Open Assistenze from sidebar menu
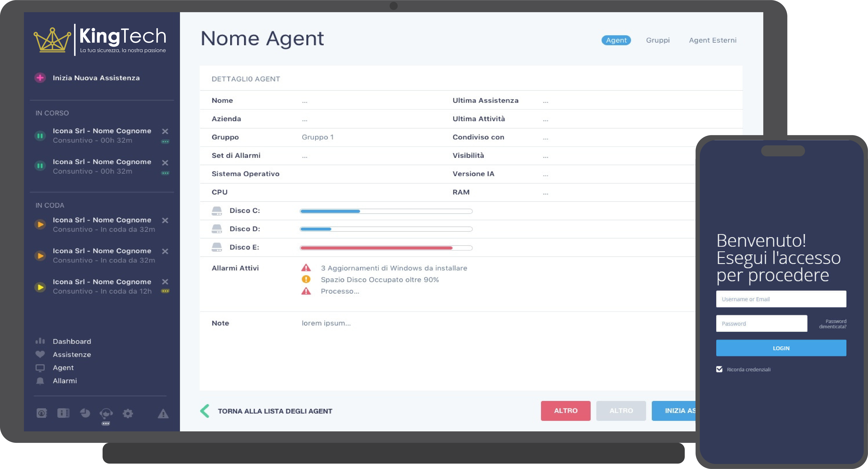868x469 pixels. 72,354
